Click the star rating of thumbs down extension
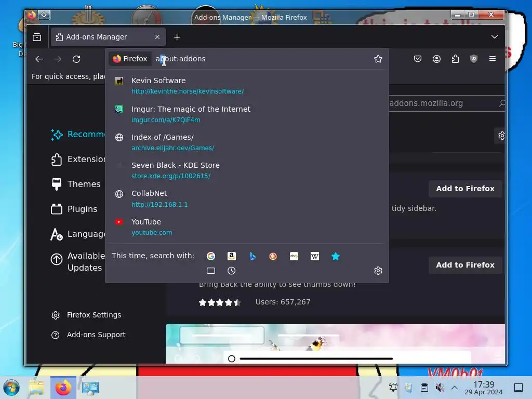The image size is (532, 399). pos(220,302)
